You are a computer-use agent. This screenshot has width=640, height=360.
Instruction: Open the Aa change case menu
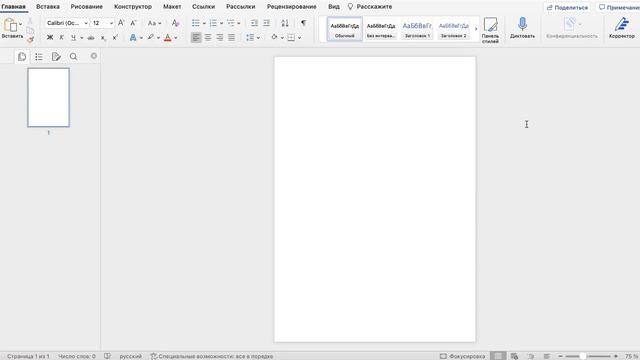coord(154,23)
